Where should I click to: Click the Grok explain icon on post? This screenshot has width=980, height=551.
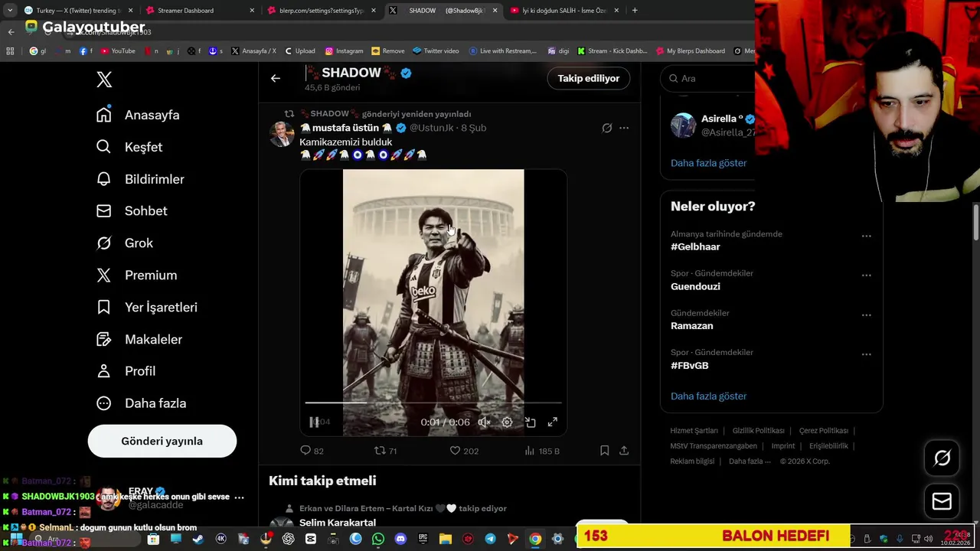point(607,128)
